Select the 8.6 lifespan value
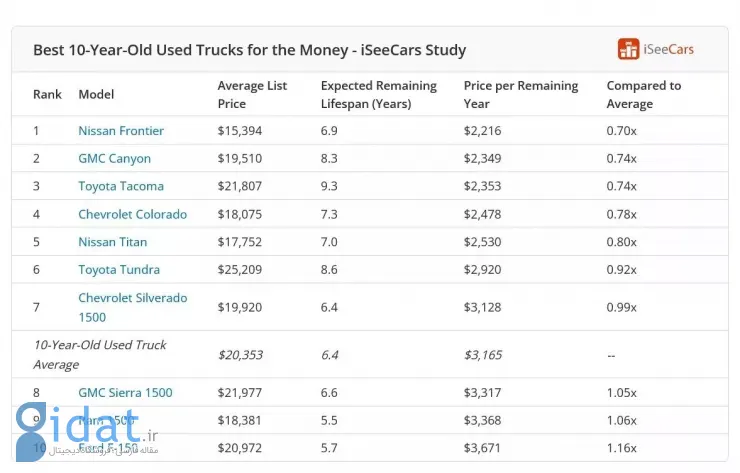740x473 pixels. point(329,270)
